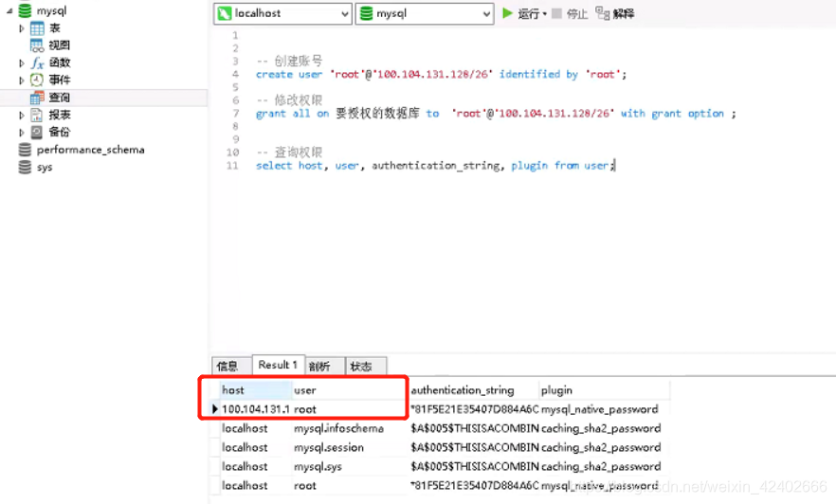The width and height of the screenshot is (836, 504).
Task: Click the backup (备份) icon
Action: (37, 132)
